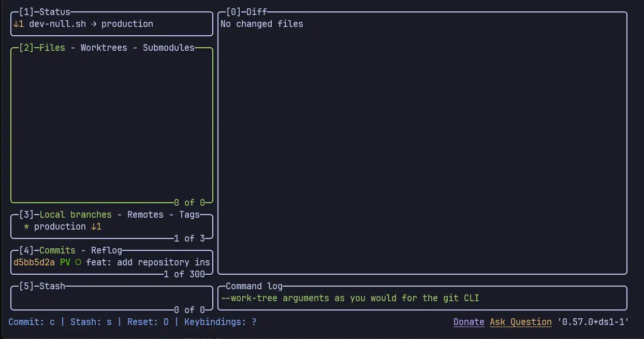Image resolution: width=644 pixels, height=339 pixels.
Task: Focus the Stash panel title
Action: [x=52, y=286]
